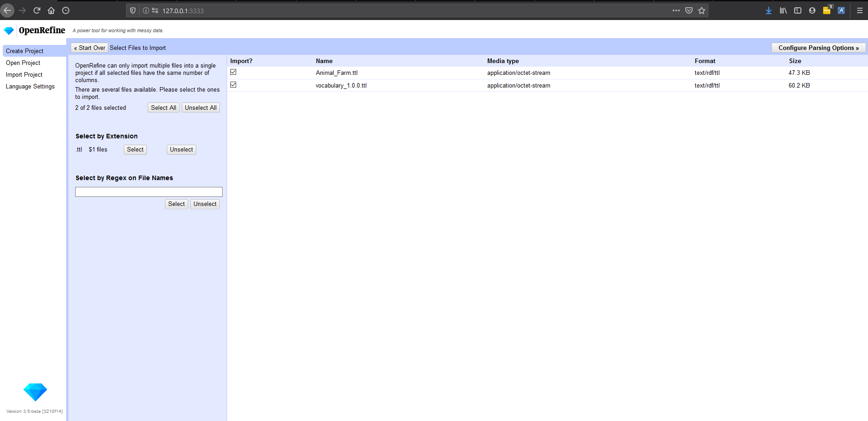This screenshot has height=421, width=868.
Task: Click the Media type column header
Action: 503,61
